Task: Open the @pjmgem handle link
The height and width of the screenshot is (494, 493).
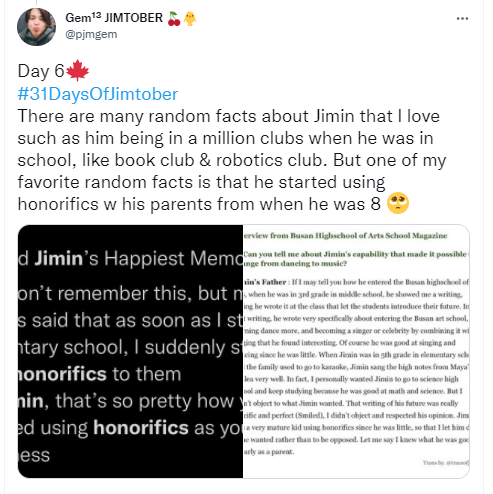Action: [91, 34]
